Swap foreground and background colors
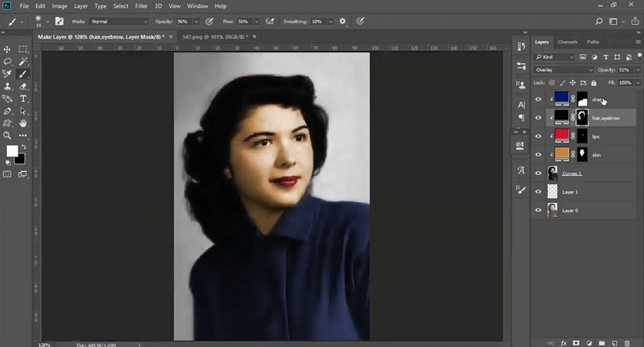644x347 pixels. [x=23, y=147]
